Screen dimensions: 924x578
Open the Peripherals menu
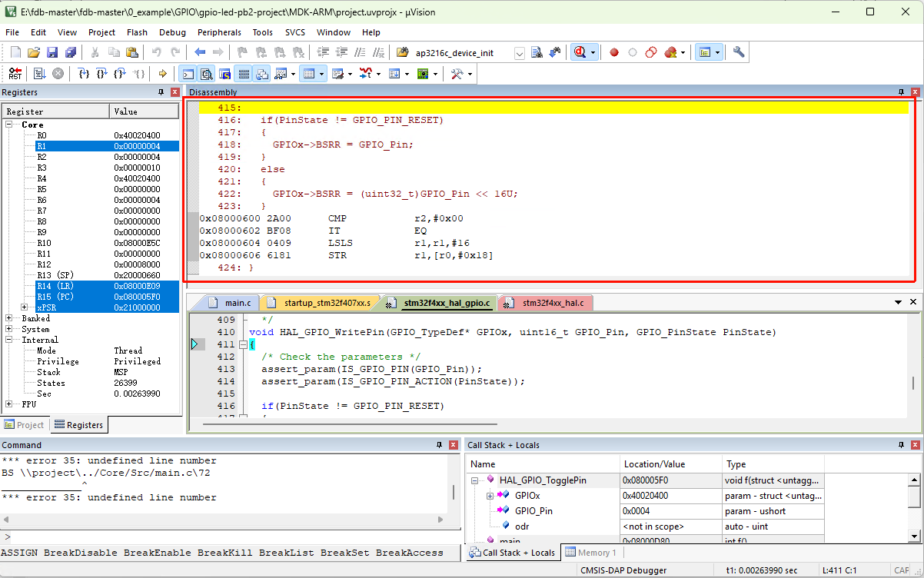[219, 32]
